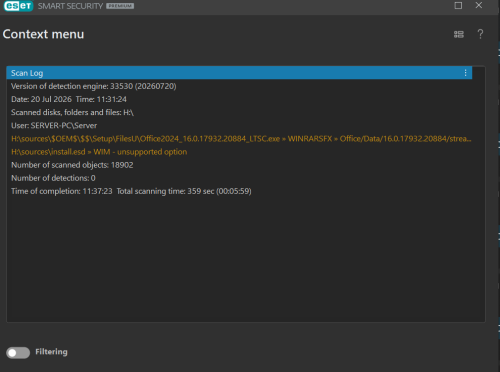Select the Date and Time log entry

[x=239, y=99]
